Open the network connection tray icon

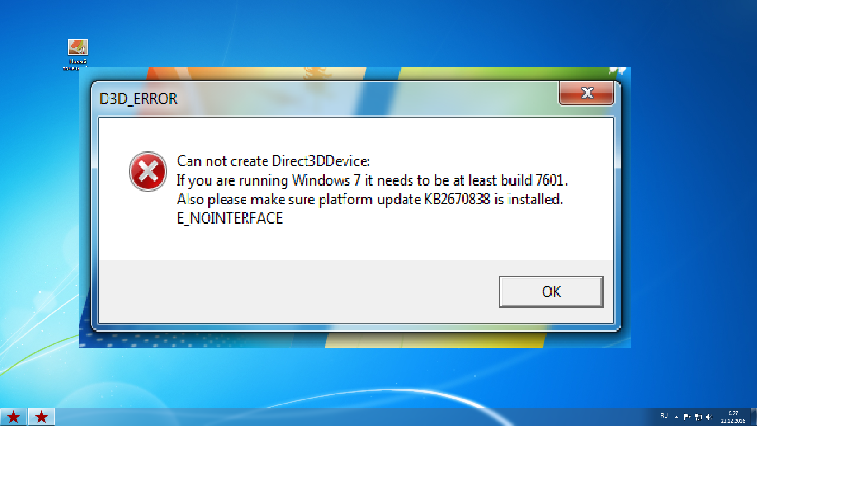[698, 417]
